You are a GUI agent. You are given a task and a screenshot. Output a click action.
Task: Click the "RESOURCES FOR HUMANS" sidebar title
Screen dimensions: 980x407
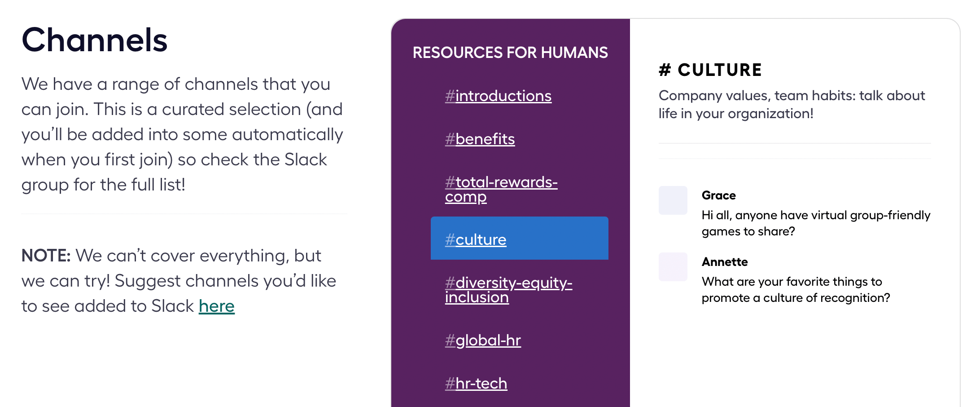[510, 53]
